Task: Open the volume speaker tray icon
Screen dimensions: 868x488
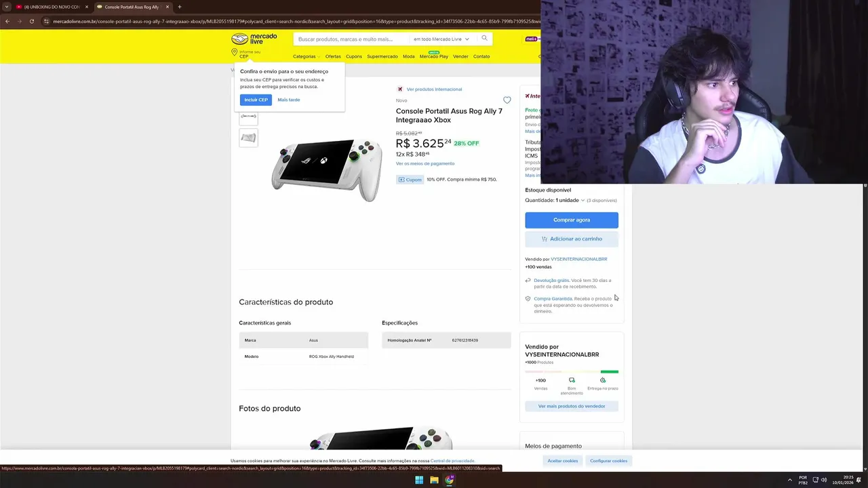Action: point(824,480)
